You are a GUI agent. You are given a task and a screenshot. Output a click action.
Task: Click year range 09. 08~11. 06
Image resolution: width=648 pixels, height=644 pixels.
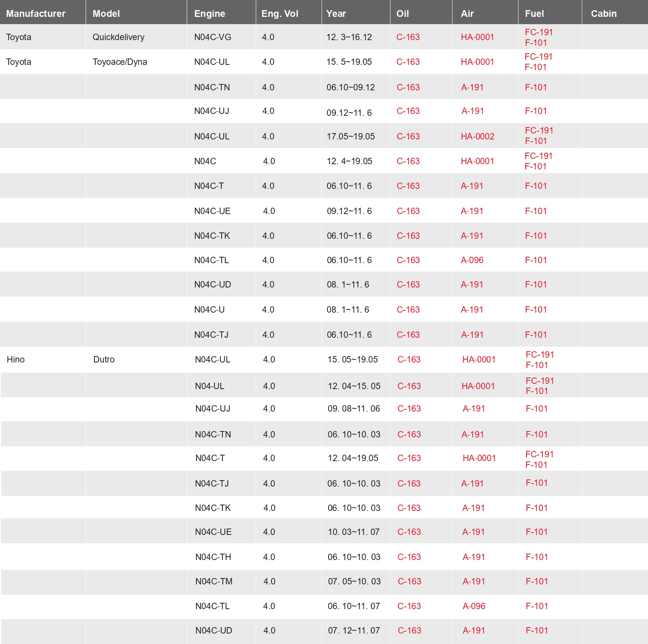pos(354,409)
